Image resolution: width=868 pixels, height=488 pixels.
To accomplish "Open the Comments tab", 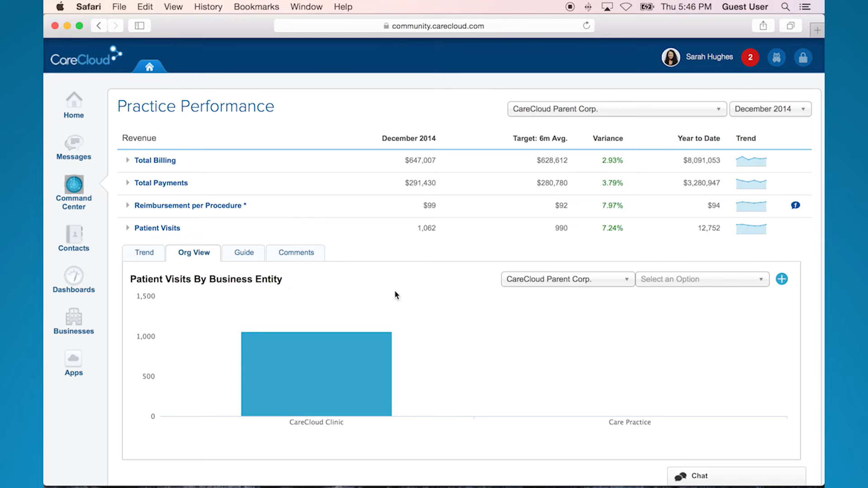I will pyautogui.click(x=296, y=253).
